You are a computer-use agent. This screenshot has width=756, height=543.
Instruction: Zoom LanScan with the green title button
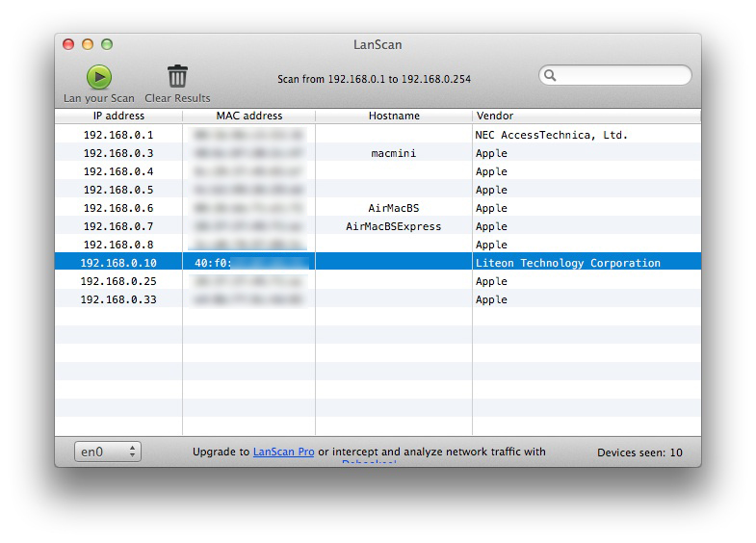tap(107, 44)
